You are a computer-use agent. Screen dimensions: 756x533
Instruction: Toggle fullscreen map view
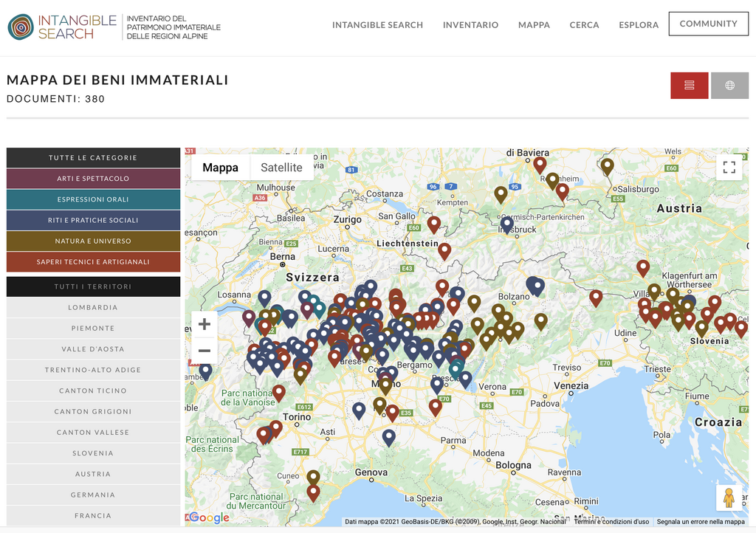[729, 167]
